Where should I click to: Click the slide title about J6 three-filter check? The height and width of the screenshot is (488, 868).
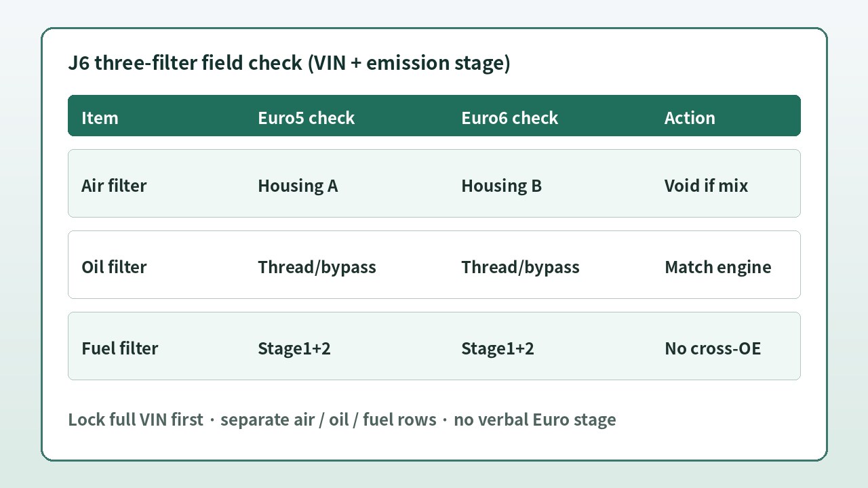coord(289,63)
